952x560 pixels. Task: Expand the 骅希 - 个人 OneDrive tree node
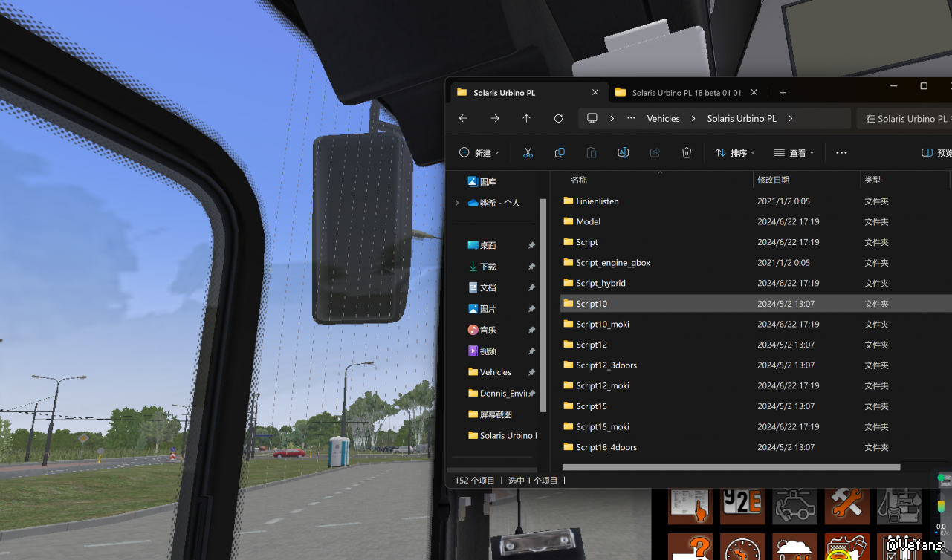pos(457,203)
